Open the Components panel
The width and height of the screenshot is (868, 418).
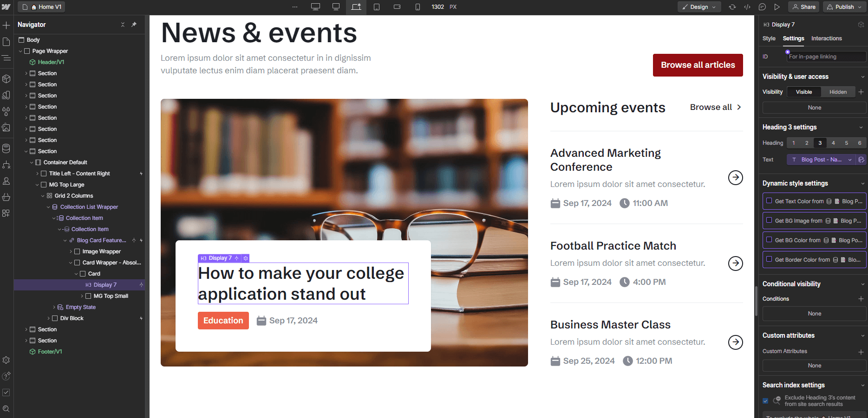[7, 78]
